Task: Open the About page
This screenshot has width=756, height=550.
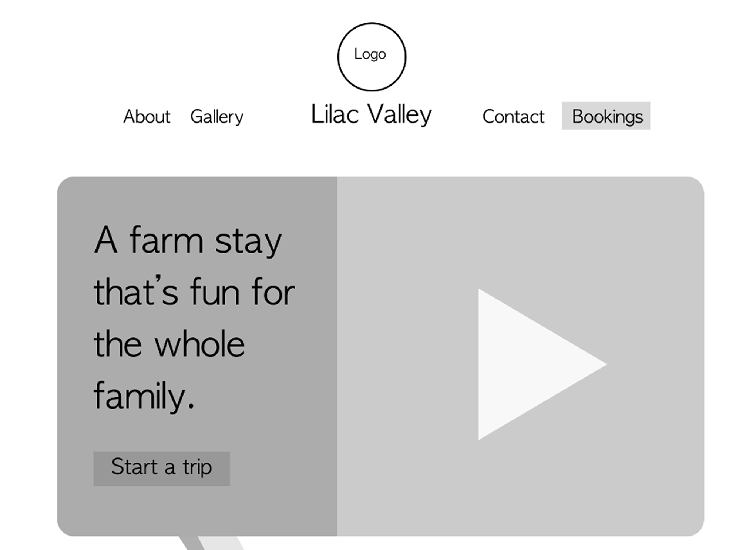Action: [x=147, y=117]
